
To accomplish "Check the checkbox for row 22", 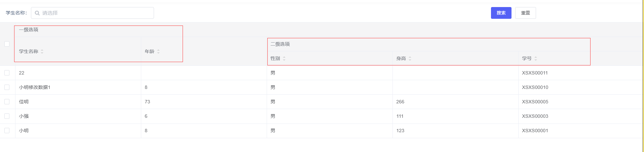I will pyautogui.click(x=7, y=73).
